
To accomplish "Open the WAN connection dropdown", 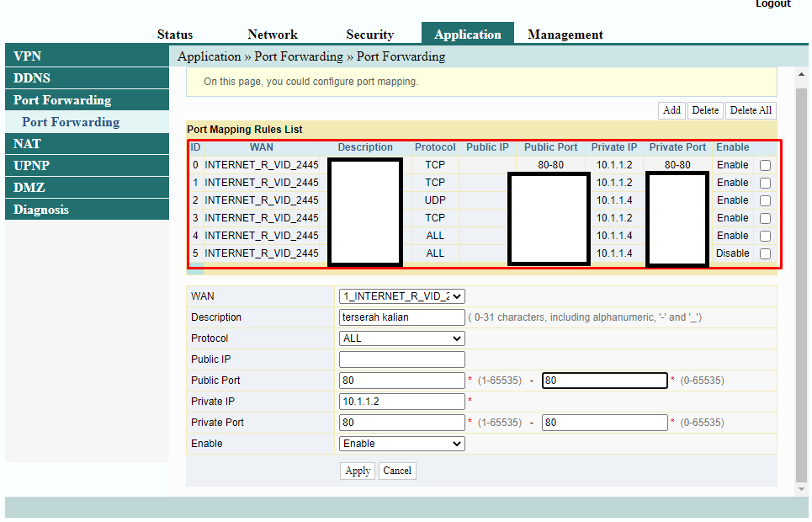I will click(402, 296).
